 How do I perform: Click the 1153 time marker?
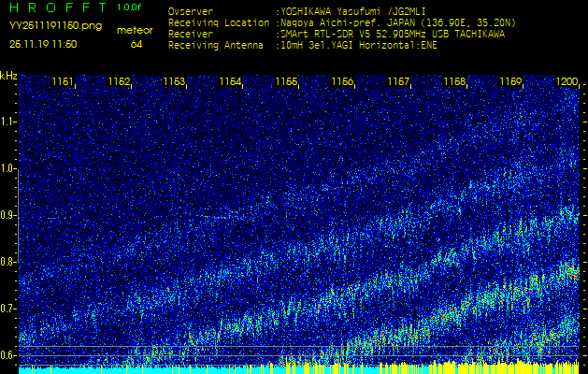(x=175, y=81)
